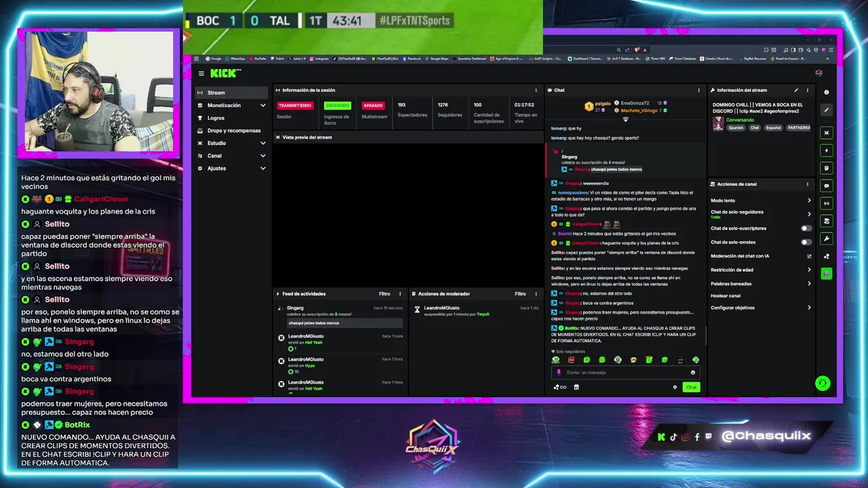
Task: Click LeandroMGiusto suspension entry in moderator actions
Action: click(x=475, y=311)
